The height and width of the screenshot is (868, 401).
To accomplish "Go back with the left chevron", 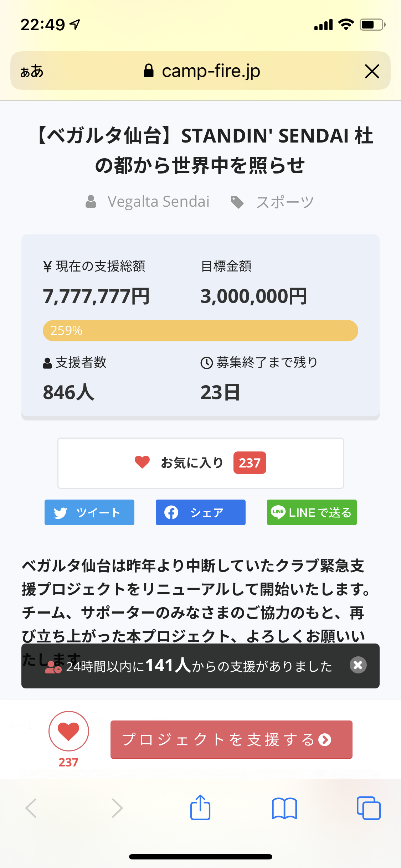I will [x=31, y=808].
